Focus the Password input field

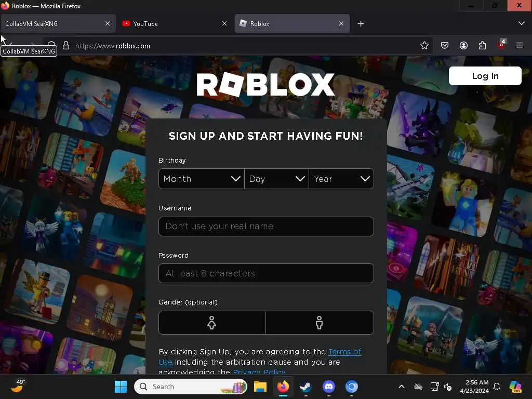266,273
